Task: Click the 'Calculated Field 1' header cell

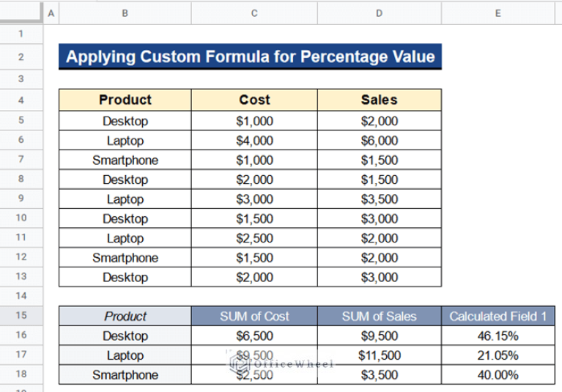Action: click(x=498, y=316)
